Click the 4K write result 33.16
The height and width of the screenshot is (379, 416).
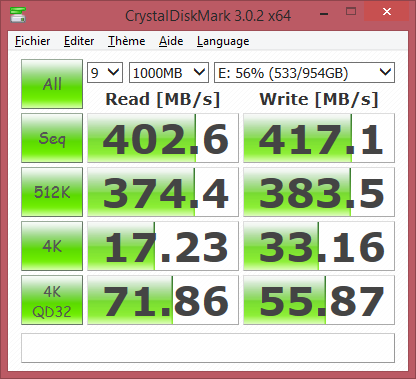point(319,246)
